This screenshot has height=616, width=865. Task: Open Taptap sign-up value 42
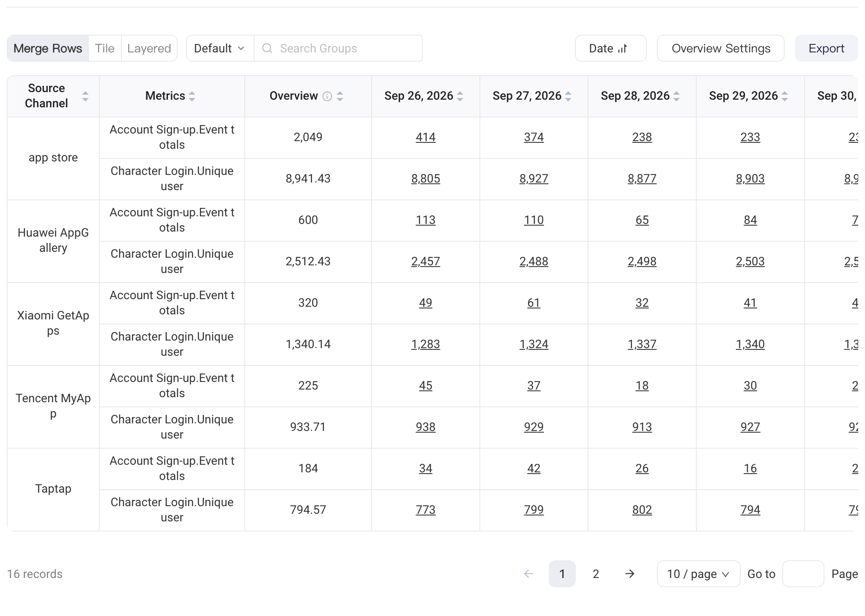tap(534, 469)
